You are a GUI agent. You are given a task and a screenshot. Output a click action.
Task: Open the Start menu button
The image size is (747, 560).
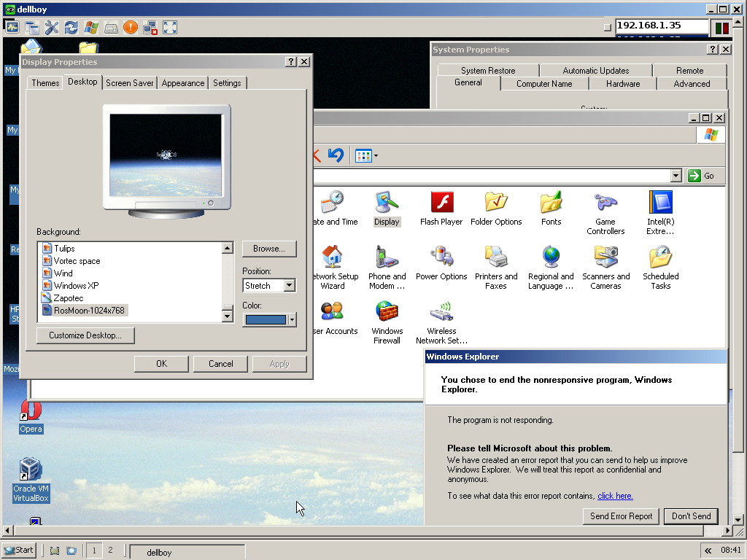[x=19, y=551]
